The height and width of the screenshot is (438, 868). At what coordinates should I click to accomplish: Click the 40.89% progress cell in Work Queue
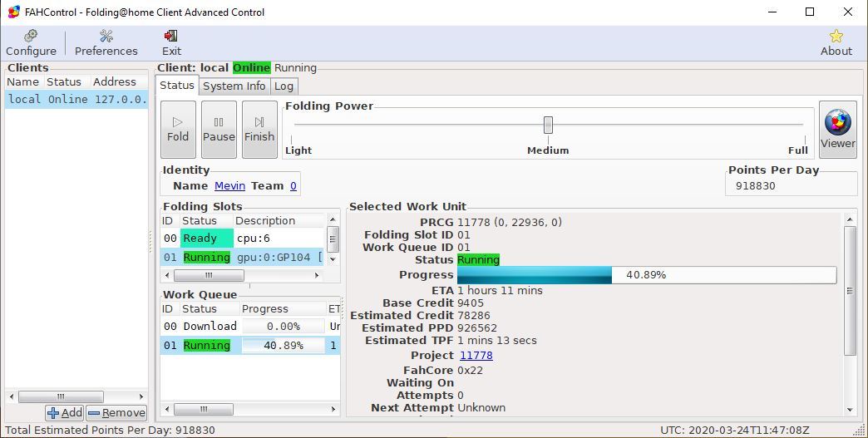[x=284, y=346]
